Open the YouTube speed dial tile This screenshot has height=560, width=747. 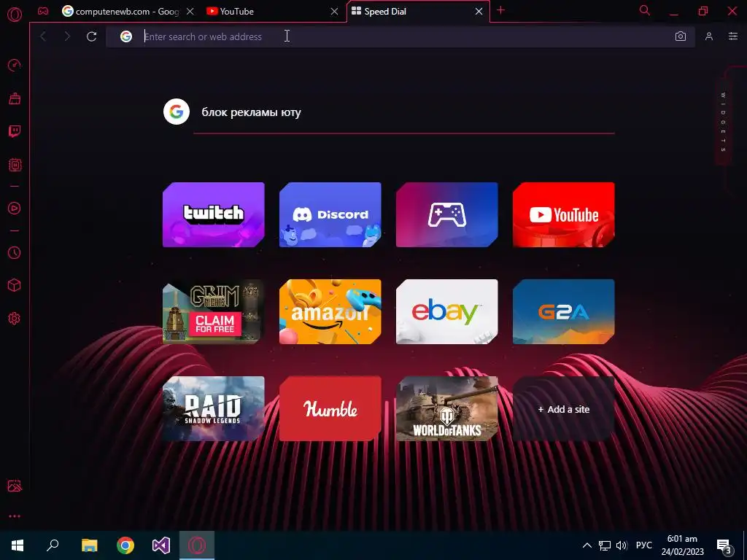[564, 215]
